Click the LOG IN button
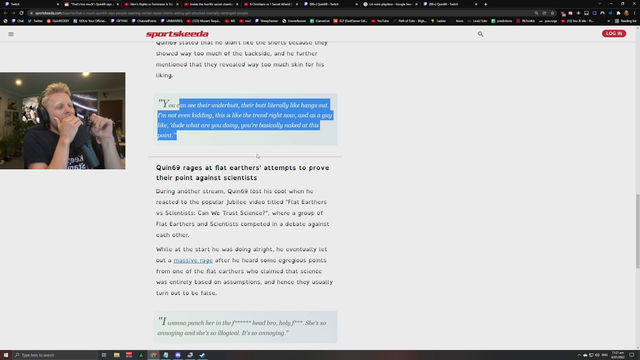 pyautogui.click(x=614, y=33)
